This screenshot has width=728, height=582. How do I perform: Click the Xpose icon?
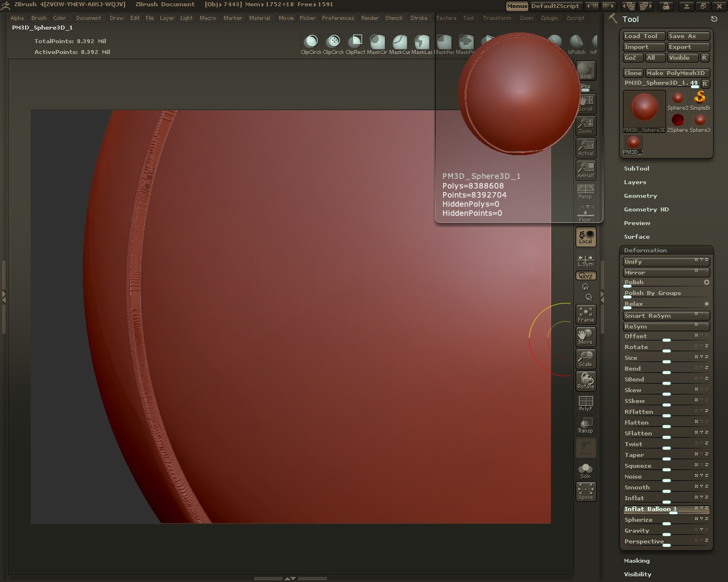585,492
